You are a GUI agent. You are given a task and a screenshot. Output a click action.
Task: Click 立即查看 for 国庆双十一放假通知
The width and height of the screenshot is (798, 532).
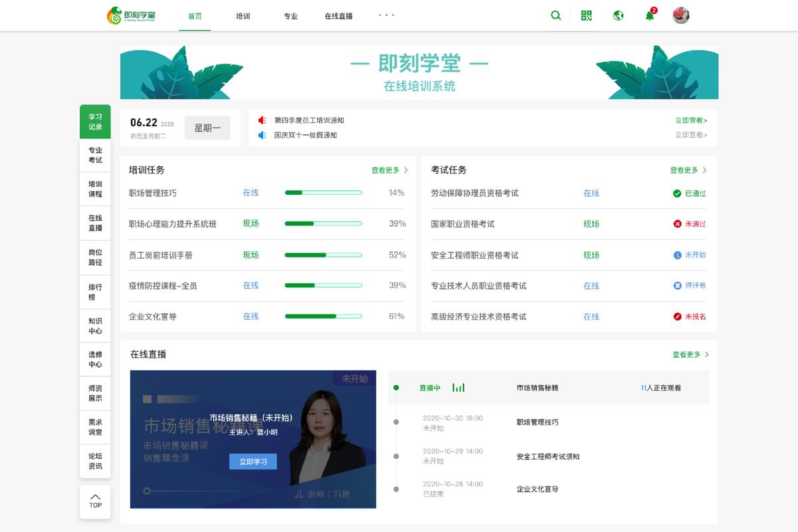691,135
